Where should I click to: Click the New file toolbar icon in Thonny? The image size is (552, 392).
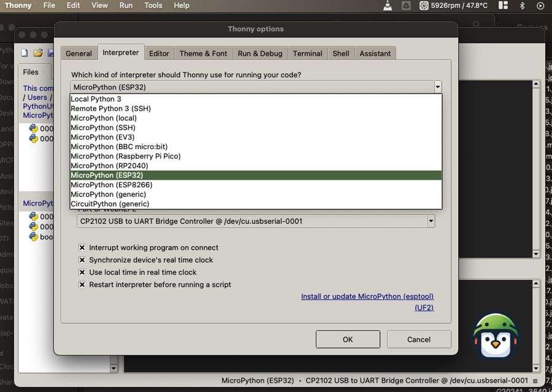tap(25, 53)
